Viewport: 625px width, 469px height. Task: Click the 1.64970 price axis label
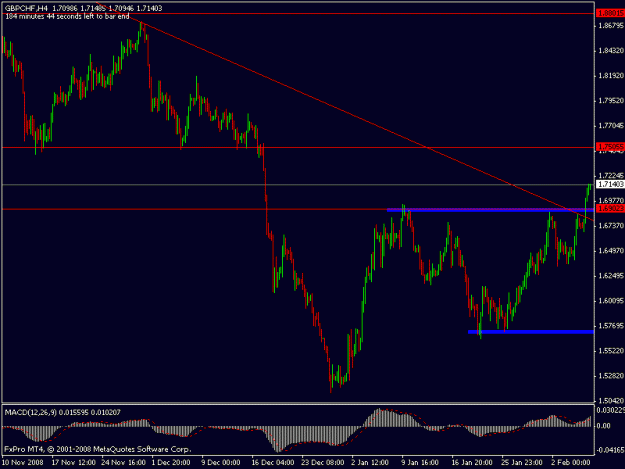(x=611, y=251)
